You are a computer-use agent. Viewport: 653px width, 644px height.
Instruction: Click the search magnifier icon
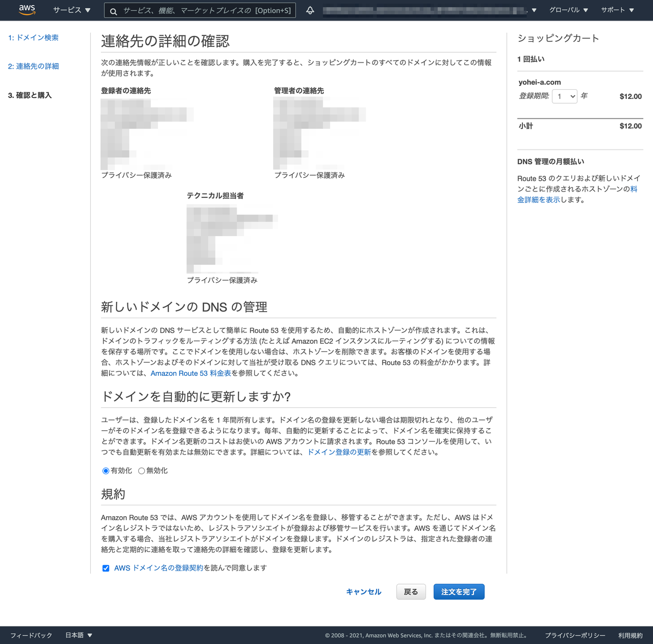113,11
